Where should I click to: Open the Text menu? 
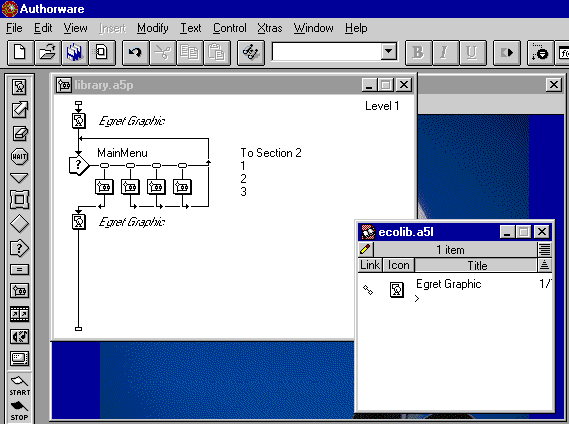pyautogui.click(x=191, y=28)
